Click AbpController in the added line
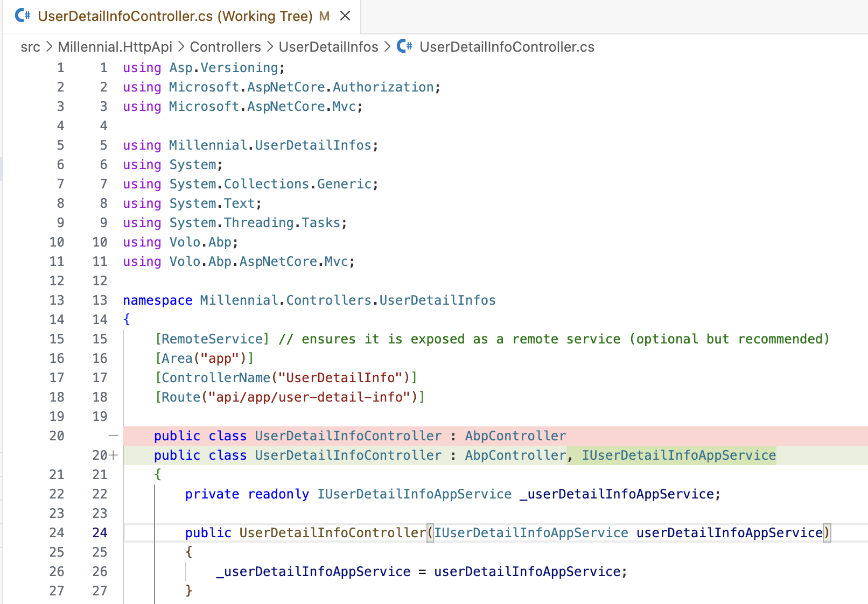868x604 pixels. (x=515, y=455)
